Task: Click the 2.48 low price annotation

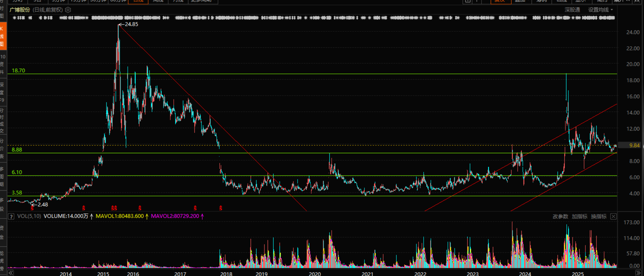Action: pos(43,205)
